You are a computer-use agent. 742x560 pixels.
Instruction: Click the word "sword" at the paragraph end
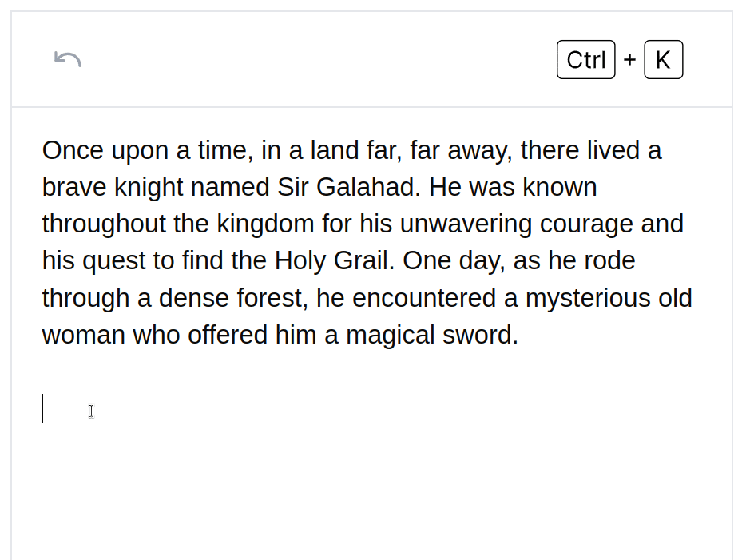click(477, 335)
